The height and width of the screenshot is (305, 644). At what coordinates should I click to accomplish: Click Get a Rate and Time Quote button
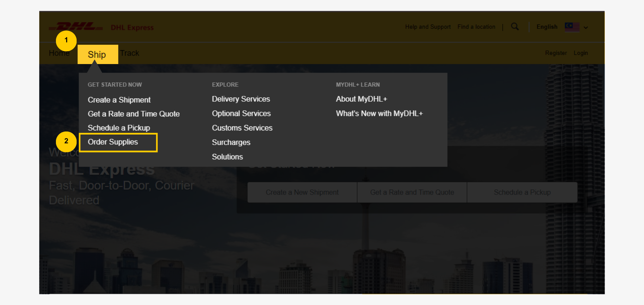click(412, 192)
